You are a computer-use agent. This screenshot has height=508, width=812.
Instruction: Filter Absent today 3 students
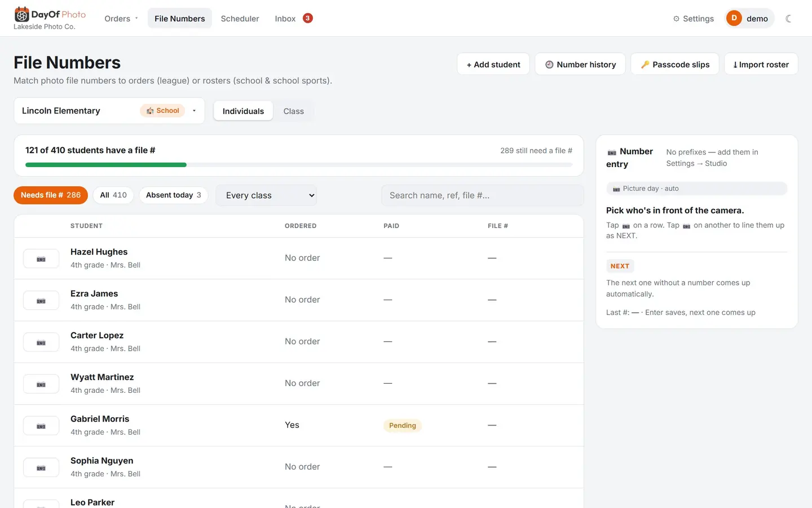(x=174, y=195)
